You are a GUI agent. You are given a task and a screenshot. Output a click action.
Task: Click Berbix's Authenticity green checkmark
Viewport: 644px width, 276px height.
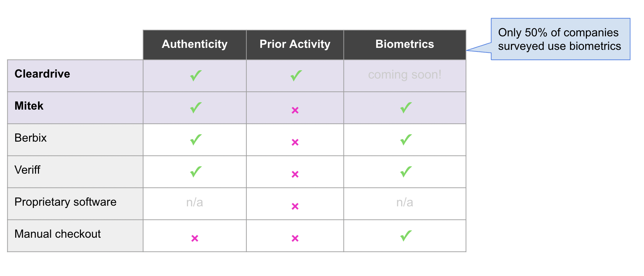coord(196,140)
